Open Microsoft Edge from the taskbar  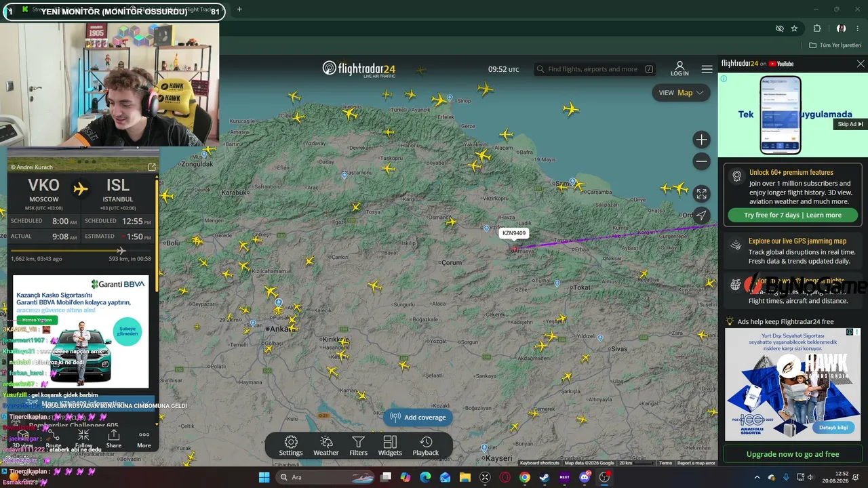pyautogui.click(x=425, y=477)
